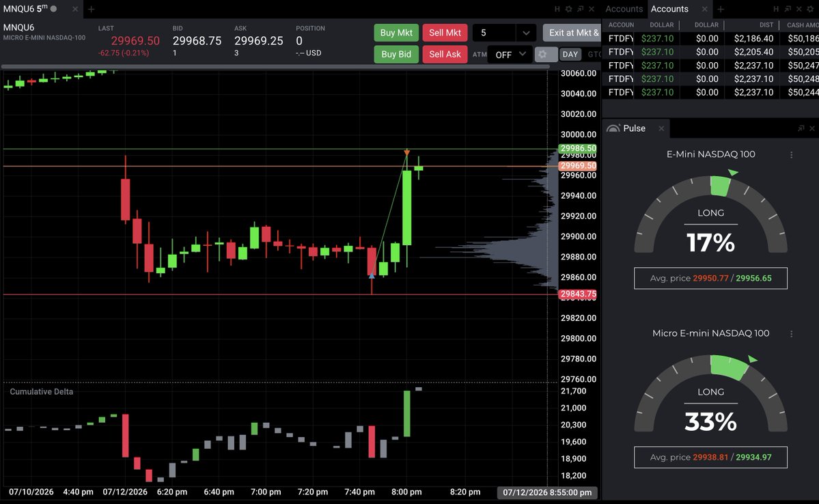This screenshot has height=504, width=819.
Task: Open chart panel settings gear
Action: [x=569, y=9]
